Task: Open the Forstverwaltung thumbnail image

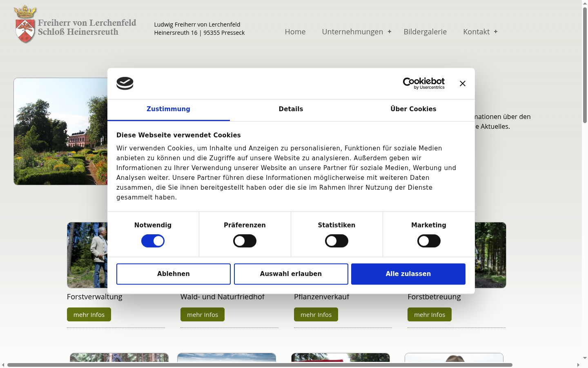Action: [x=87, y=255]
